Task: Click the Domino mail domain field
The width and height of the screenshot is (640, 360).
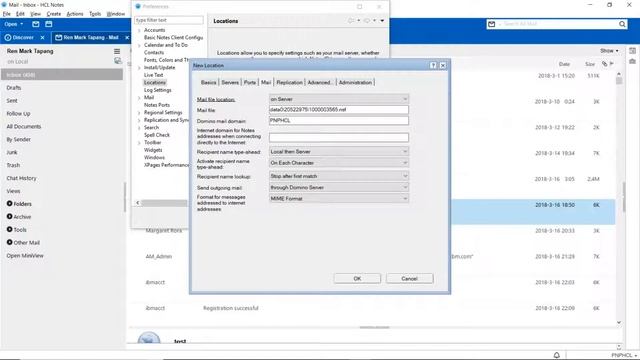Action: [x=339, y=120]
